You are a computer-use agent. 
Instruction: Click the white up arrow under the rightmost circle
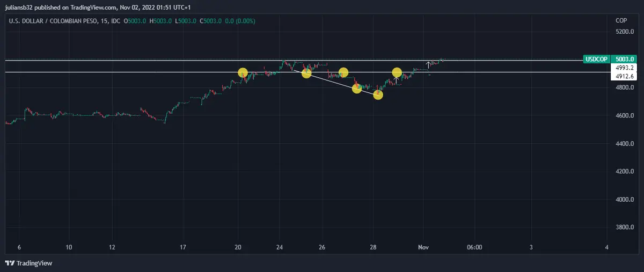coord(396,81)
